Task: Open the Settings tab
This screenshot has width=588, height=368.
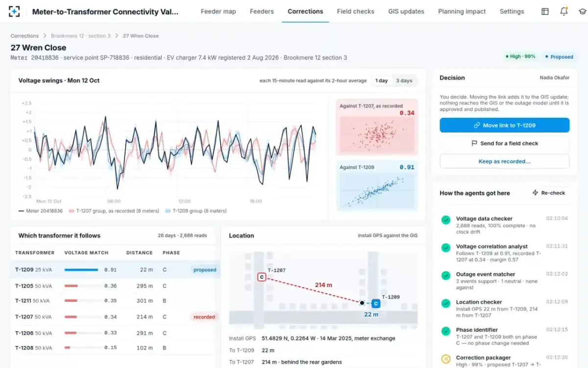Action: click(512, 11)
